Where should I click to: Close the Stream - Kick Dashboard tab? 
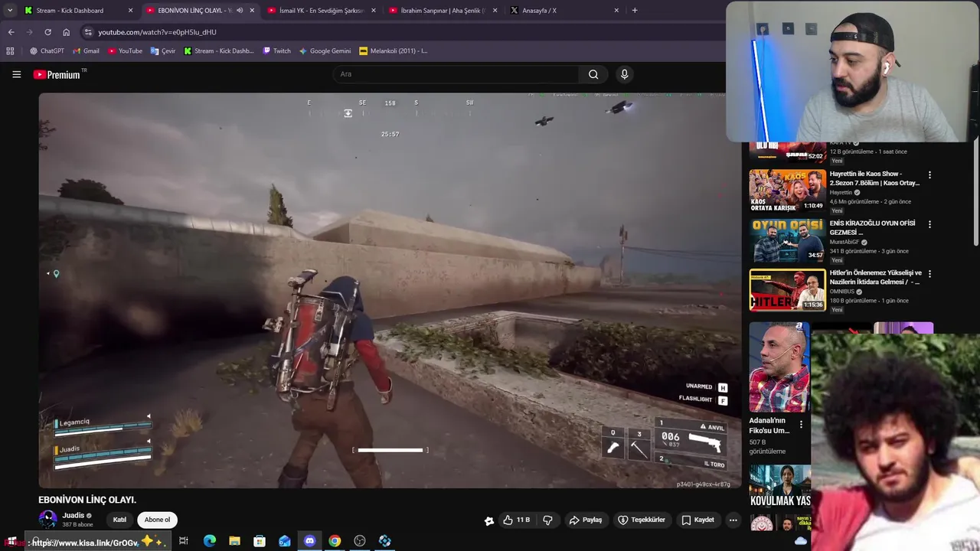130,11
